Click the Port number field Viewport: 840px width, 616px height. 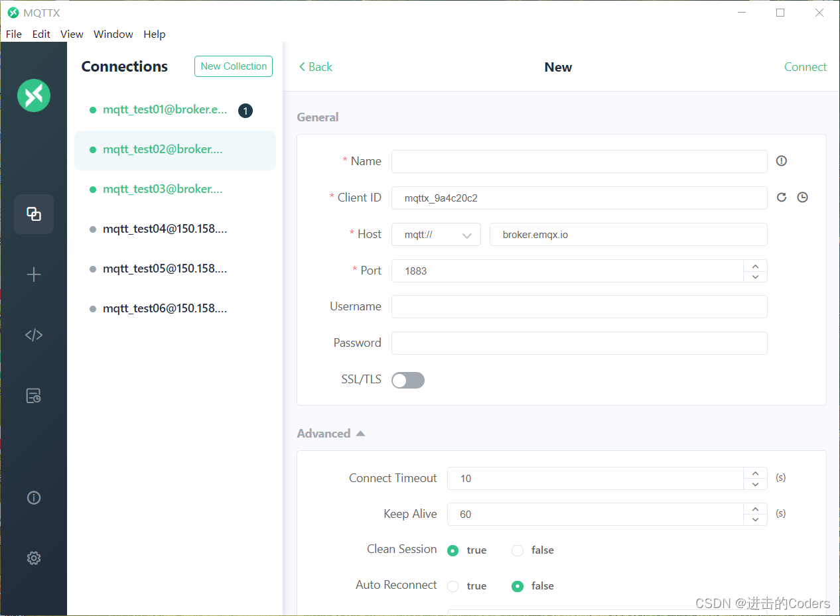point(567,271)
